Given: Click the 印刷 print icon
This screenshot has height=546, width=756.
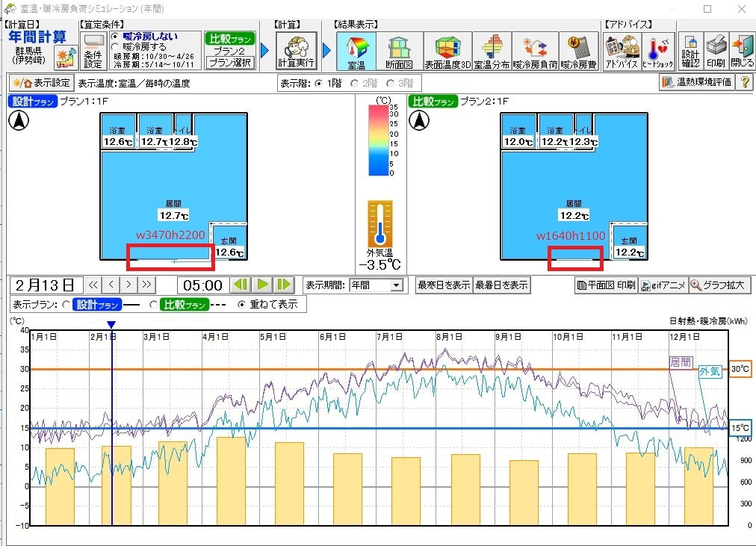Looking at the screenshot, I should coord(716,51).
